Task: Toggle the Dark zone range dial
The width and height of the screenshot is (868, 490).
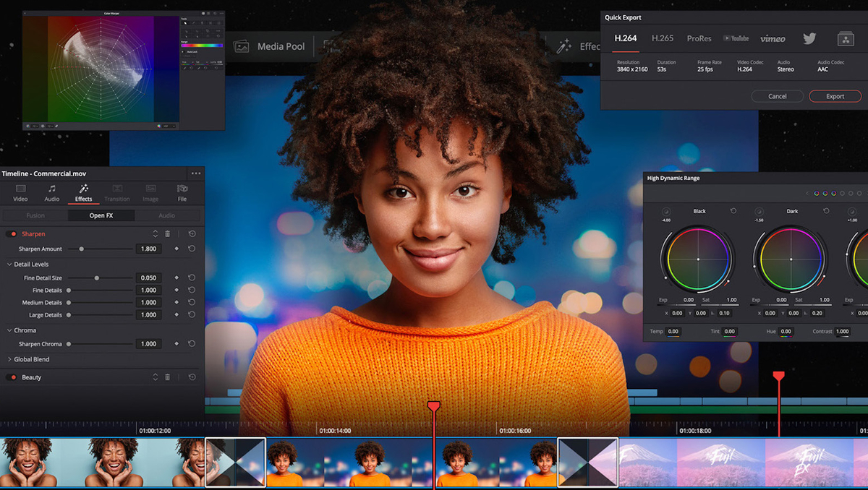Action: click(x=759, y=212)
